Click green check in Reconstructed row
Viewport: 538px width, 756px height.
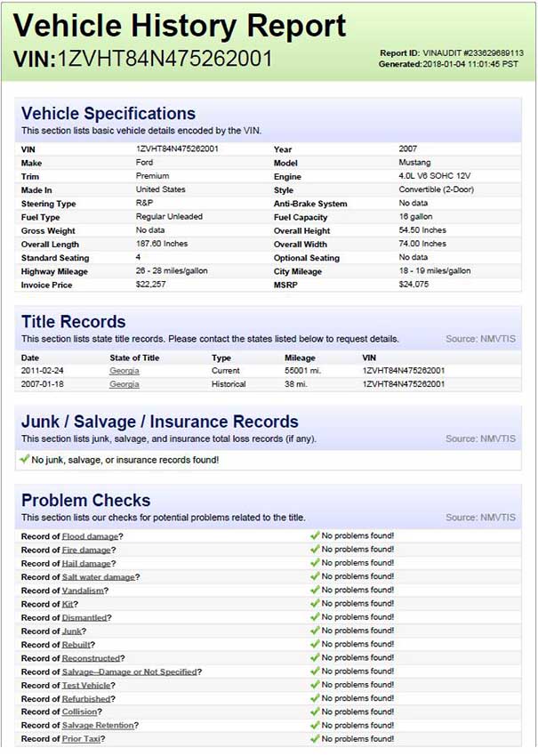pos(315,656)
